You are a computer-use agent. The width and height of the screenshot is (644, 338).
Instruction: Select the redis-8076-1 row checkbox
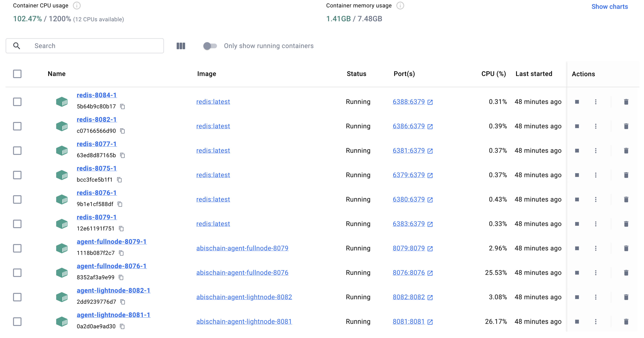click(x=17, y=200)
